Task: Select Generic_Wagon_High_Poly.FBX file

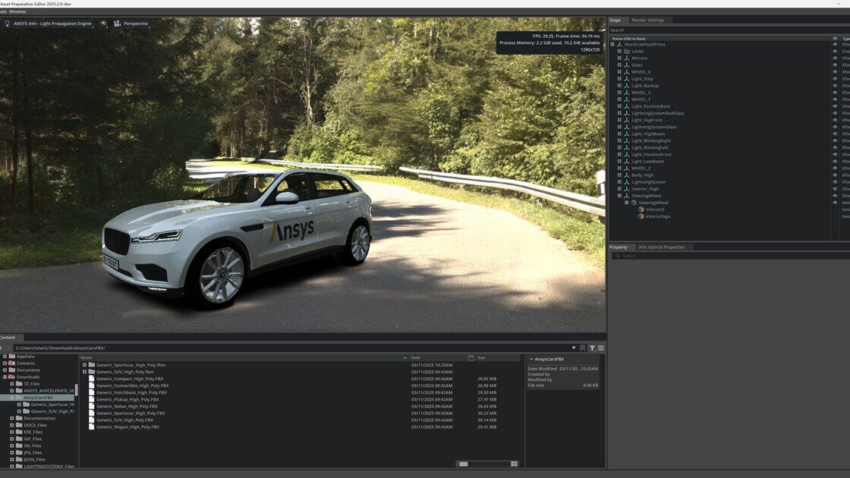Action: pos(128,427)
